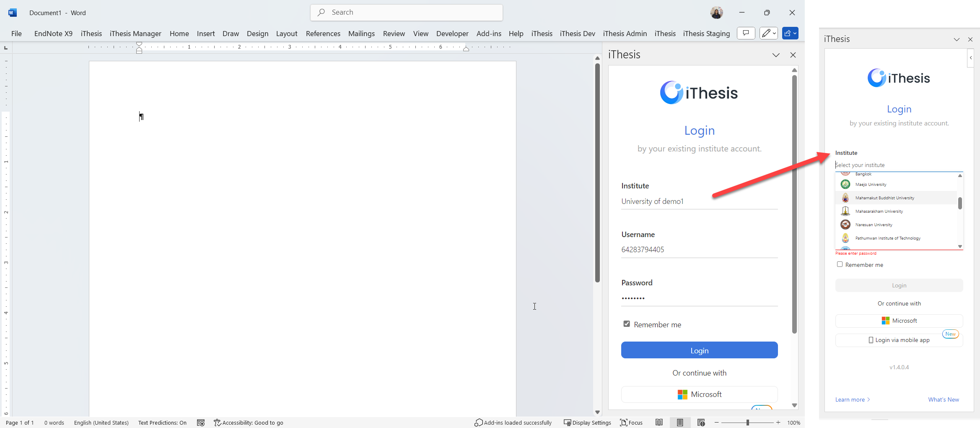The height and width of the screenshot is (428, 980).
Task: Click the document scrollbar down arrow
Action: [597, 412]
